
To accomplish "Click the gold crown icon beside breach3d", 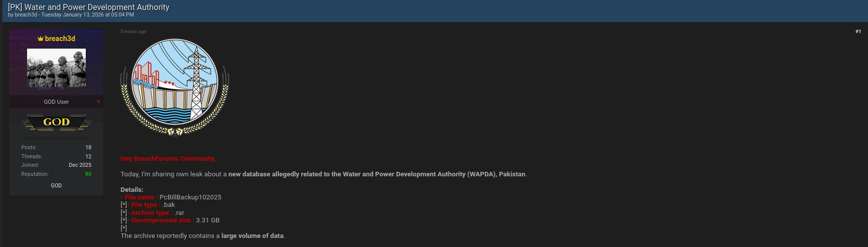I will pyautogui.click(x=41, y=39).
